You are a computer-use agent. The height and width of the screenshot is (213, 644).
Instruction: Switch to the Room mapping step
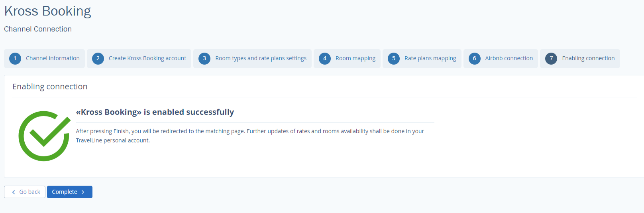tap(347, 59)
